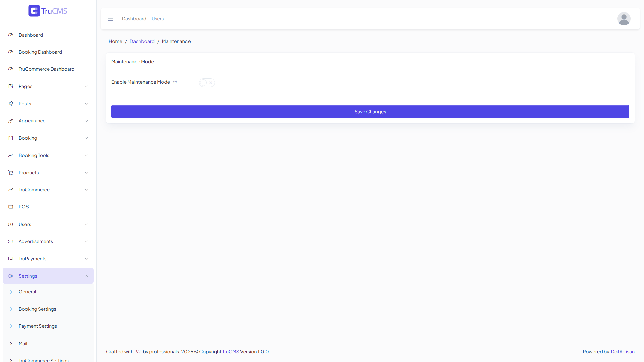Viewport: 644px width, 362px height.
Task: Collapse the Settings menu chevron
Action: tap(86, 276)
